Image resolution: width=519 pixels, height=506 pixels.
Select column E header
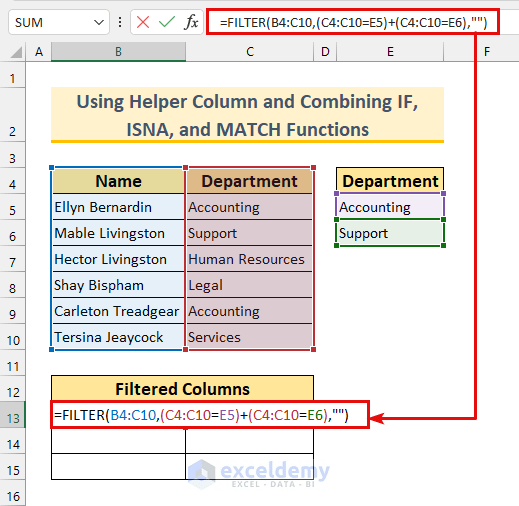pyautogui.click(x=390, y=52)
